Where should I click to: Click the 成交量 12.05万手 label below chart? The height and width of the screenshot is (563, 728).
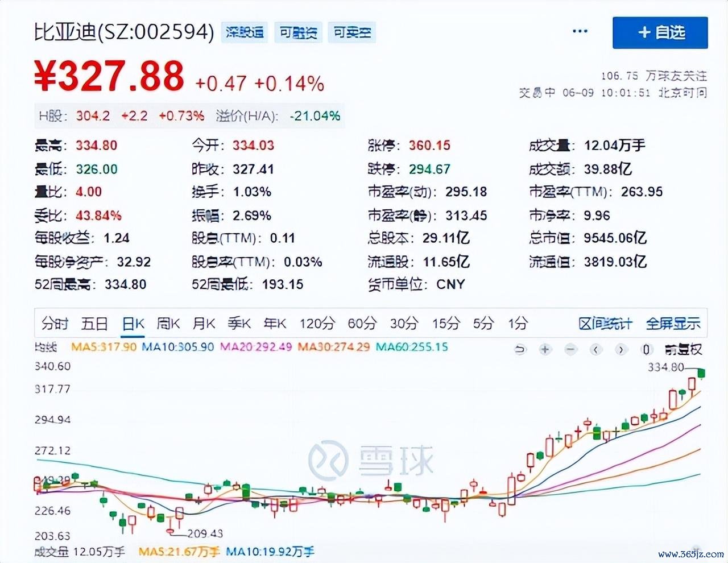pyautogui.click(x=80, y=552)
